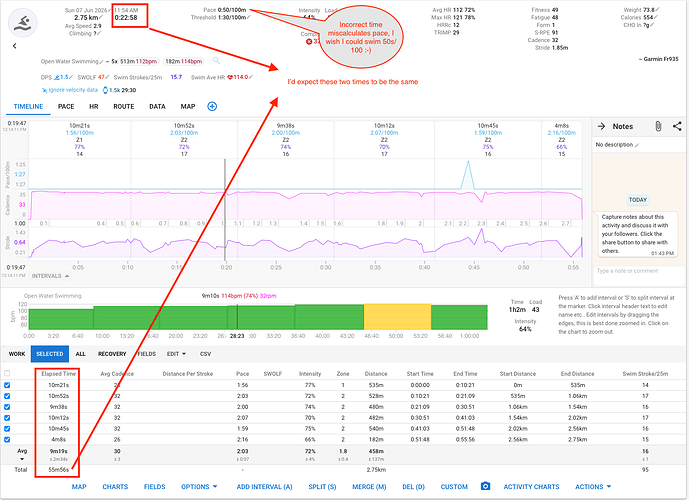This screenshot has height=500, width=689.
Task: Click the magnifier search intervals icon
Action: pos(216,61)
